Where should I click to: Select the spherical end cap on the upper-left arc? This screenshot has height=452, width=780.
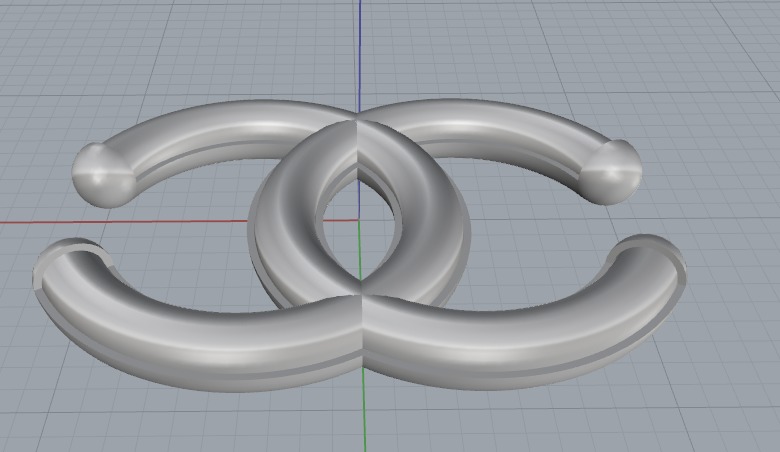click(x=102, y=175)
